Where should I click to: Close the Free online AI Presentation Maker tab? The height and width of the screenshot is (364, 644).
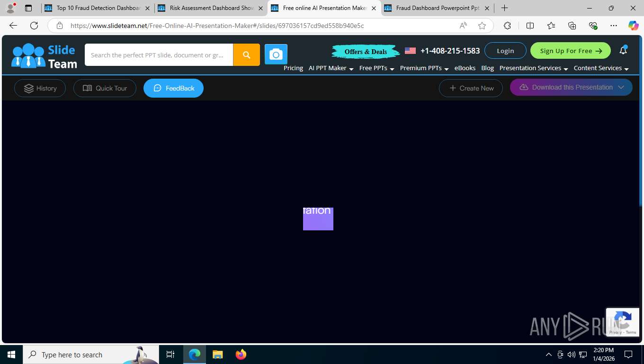click(374, 8)
